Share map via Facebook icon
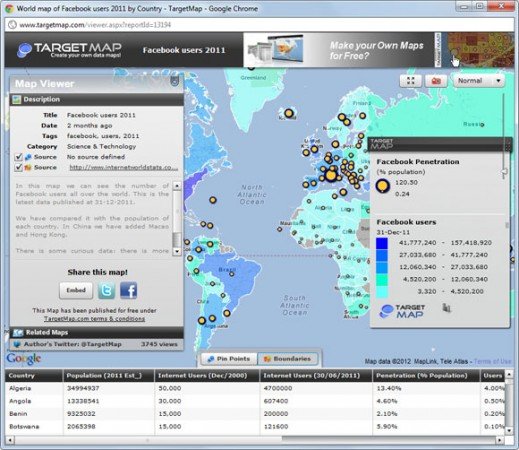This screenshot has width=519, height=450. [x=128, y=290]
